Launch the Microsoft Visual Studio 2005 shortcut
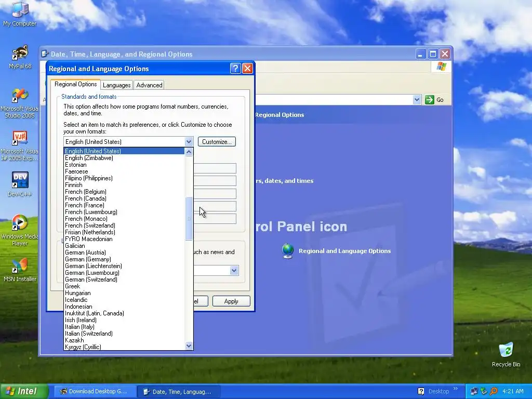Screen dimensions: 532x399 point(20,103)
